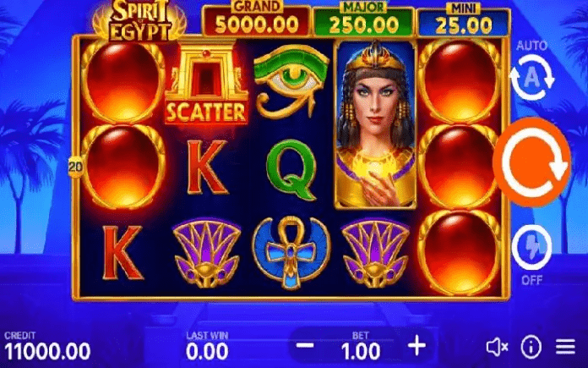Click the Mini 25.00 jackpot display
The height and width of the screenshot is (368, 588).
click(x=464, y=20)
